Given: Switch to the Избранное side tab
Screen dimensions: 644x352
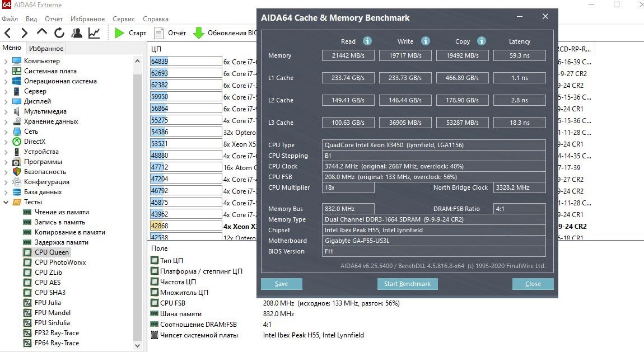Looking at the screenshot, I should (x=46, y=49).
